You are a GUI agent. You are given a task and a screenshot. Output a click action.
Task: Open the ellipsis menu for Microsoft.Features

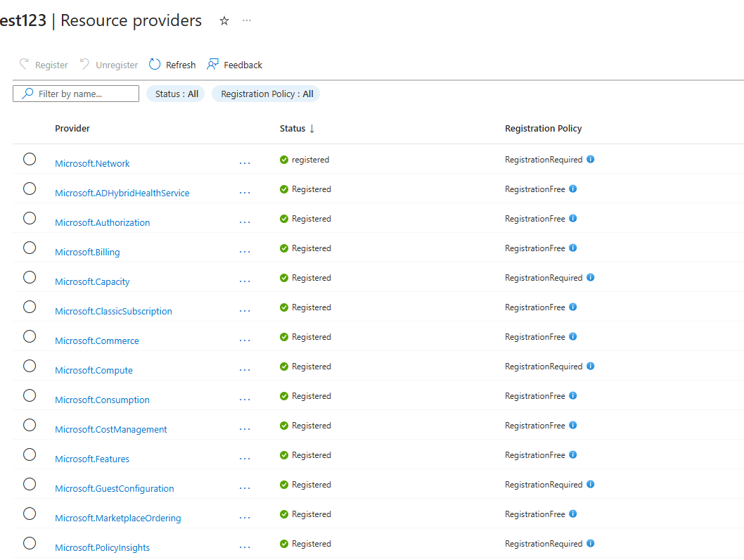[245, 459]
